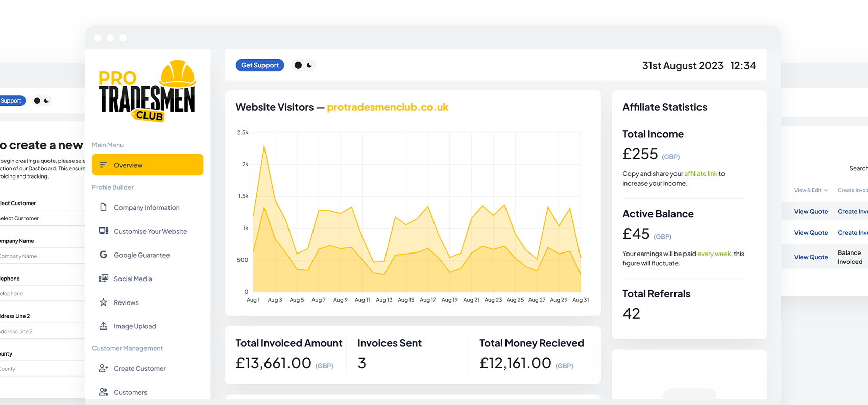Toggle dark mode moon in left background window
Screen dimensions: 868x405
point(46,100)
